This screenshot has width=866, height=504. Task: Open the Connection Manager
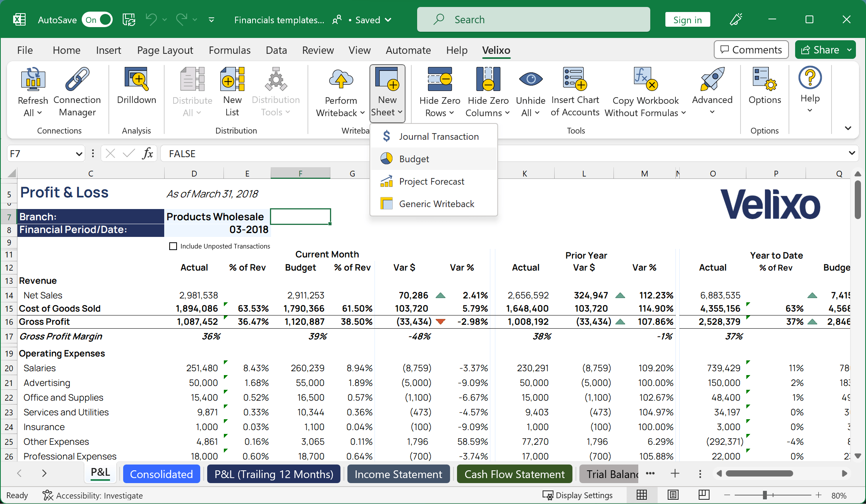click(77, 92)
